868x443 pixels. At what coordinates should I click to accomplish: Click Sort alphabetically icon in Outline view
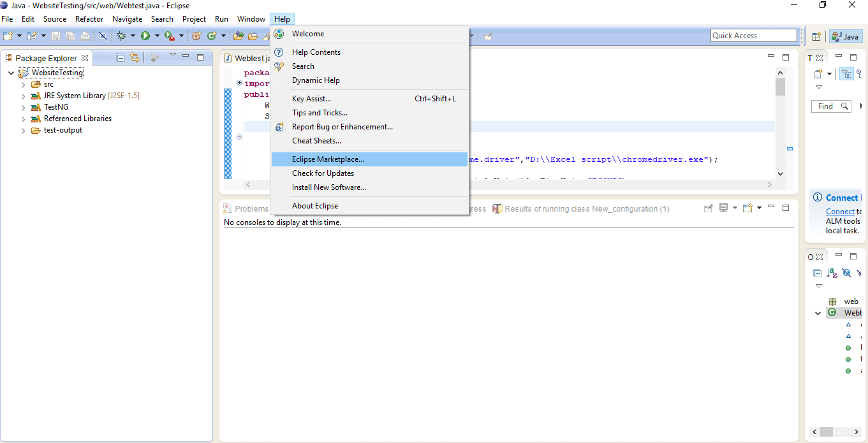click(832, 273)
